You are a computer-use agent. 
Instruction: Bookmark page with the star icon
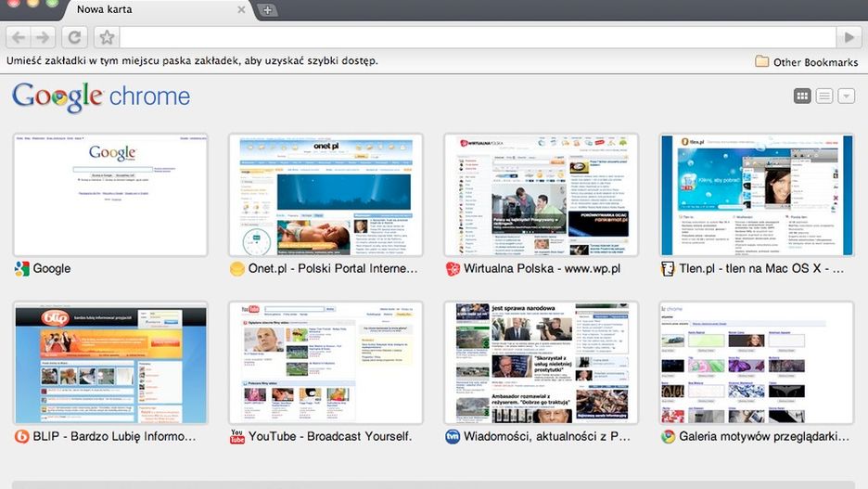[107, 38]
